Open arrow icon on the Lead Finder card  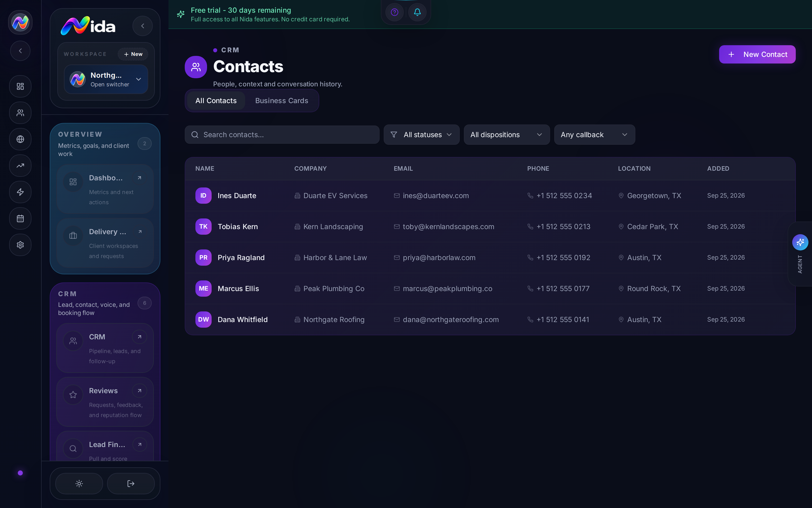pyautogui.click(x=140, y=444)
